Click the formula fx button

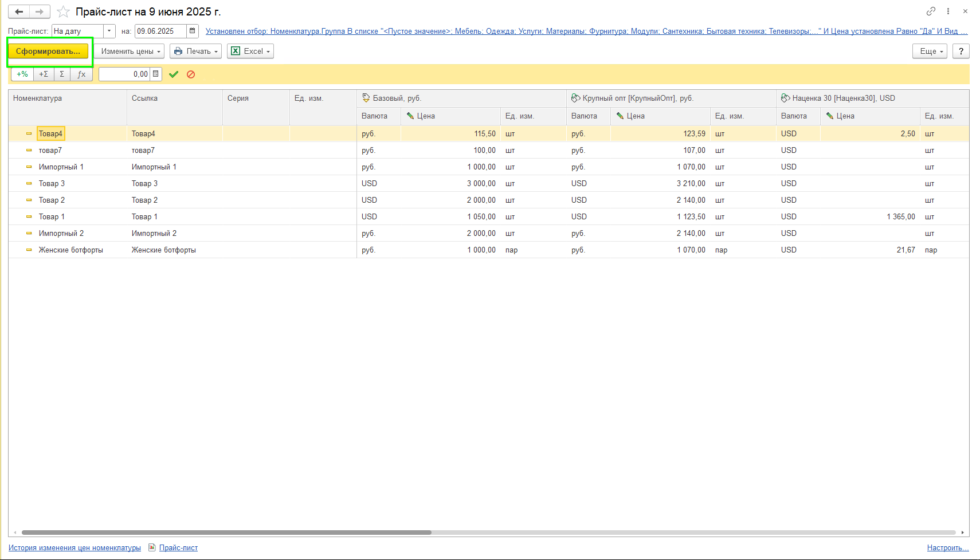pyautogui.click(x=81, y=74)
